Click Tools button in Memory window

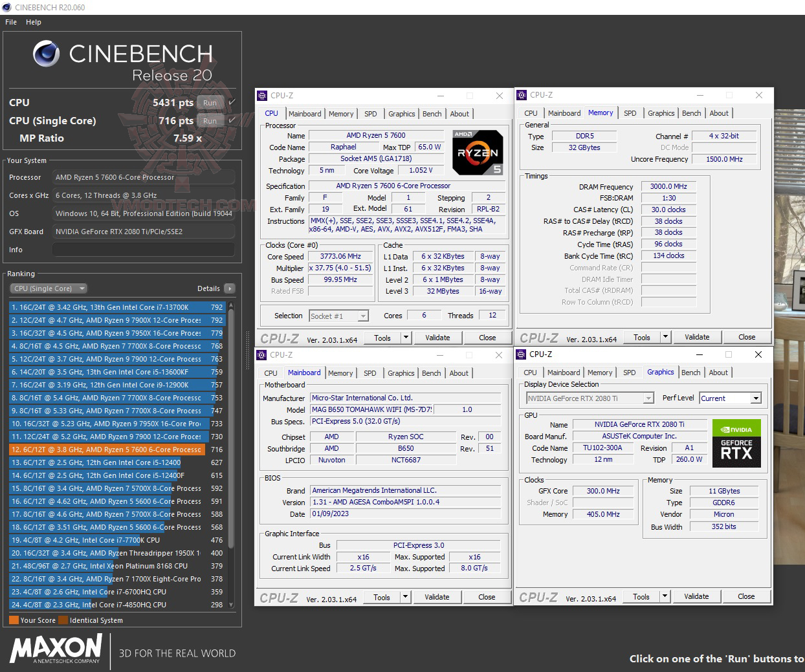pos(642,337)
